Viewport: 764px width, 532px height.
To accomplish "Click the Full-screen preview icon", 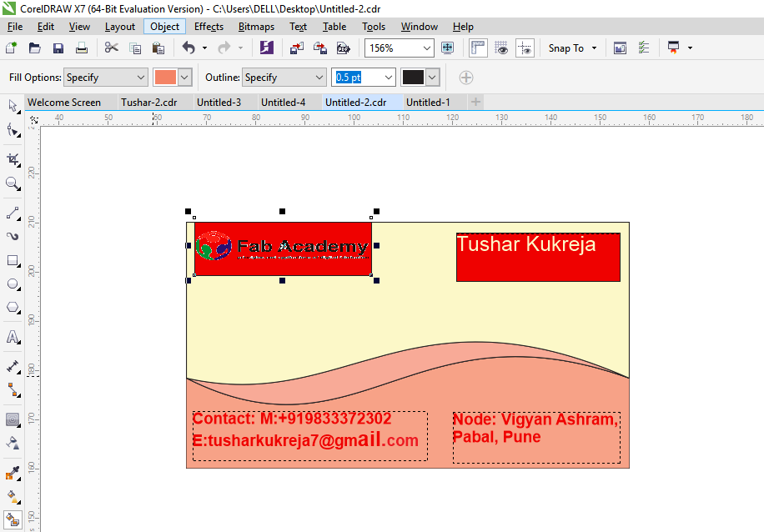I will point(447,48).
